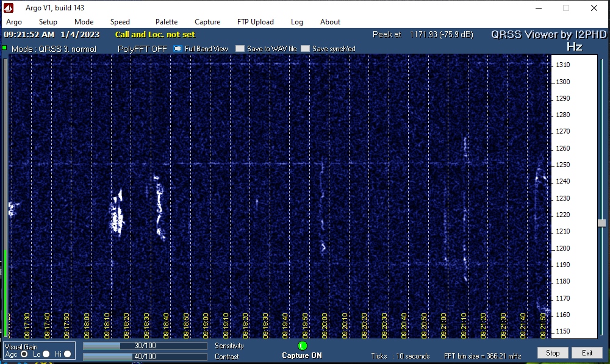Enable Save to WAV file checkbox

[x=240, y=49]
